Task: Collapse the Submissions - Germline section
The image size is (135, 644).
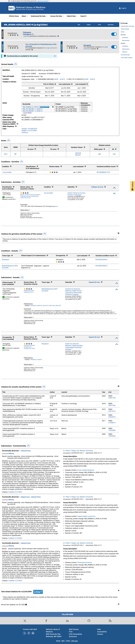Action: pos(23,182)
